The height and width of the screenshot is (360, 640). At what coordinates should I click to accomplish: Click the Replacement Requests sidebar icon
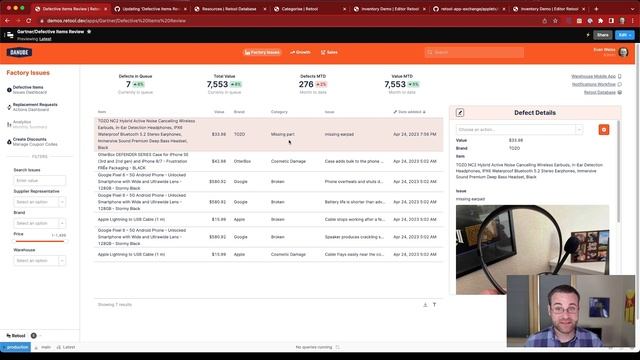click(x=9, y=107)
